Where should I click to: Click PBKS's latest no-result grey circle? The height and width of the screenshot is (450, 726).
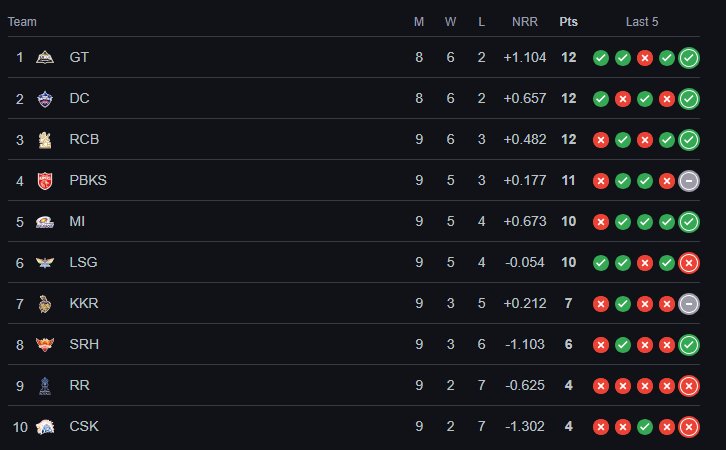pos(688,181)
